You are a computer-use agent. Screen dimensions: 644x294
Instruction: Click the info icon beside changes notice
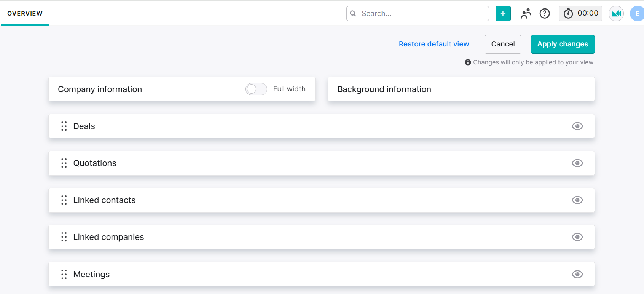468,62
